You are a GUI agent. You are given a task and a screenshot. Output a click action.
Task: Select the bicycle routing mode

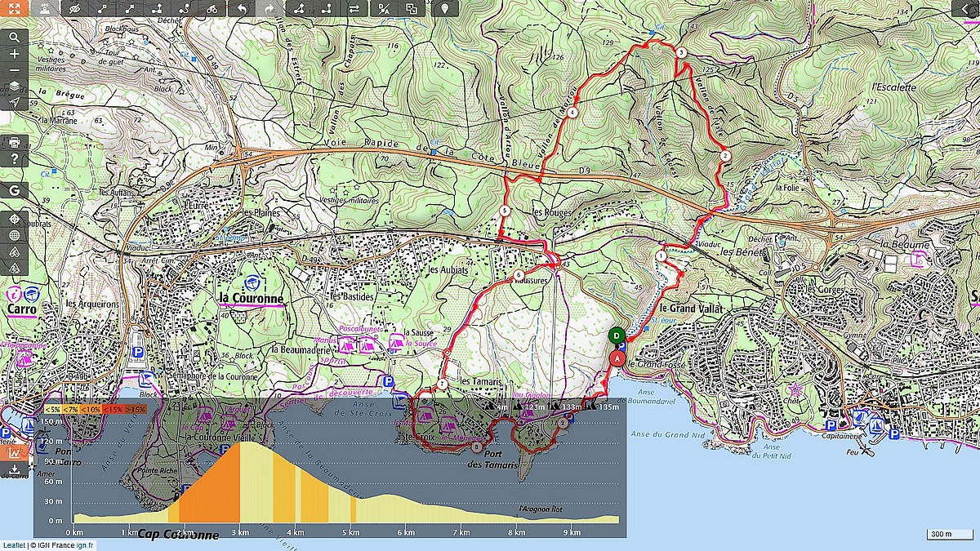click(x=212, y=9)
